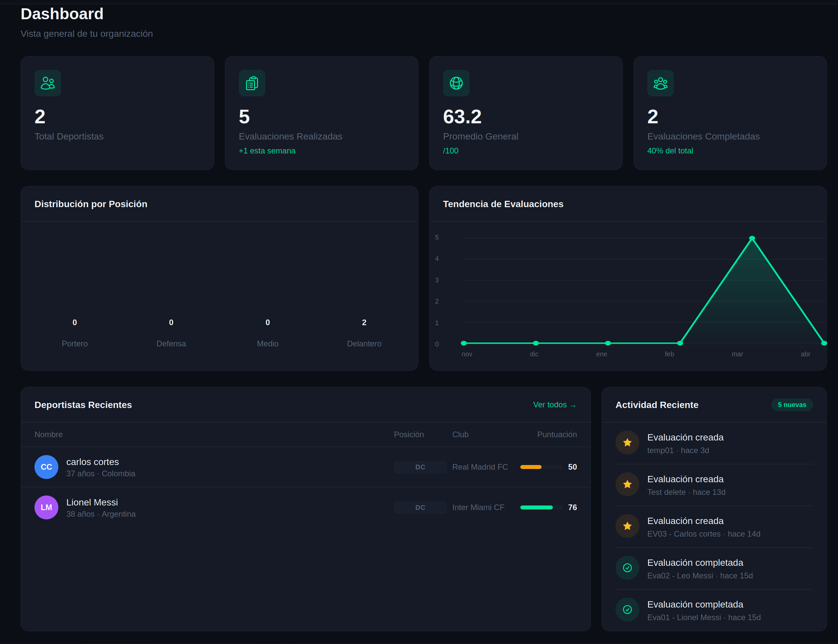Click the checkmark icon for Eva02 - Leo Messi
Viewport: 838px width, 644px height.
627,568
